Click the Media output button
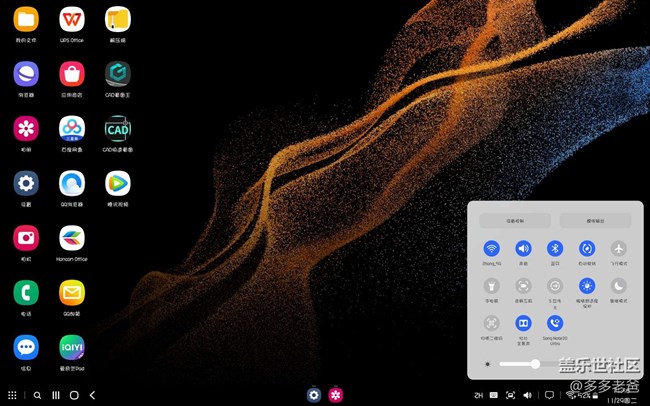Image resolution: width=650 pixels, height=406 pixels. click(x=595, y=220)
